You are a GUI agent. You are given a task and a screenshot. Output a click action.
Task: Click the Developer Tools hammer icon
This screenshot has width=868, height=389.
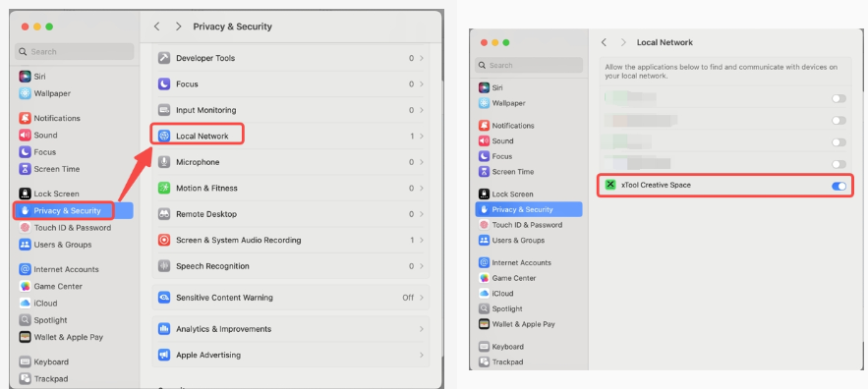click(164, 58)
